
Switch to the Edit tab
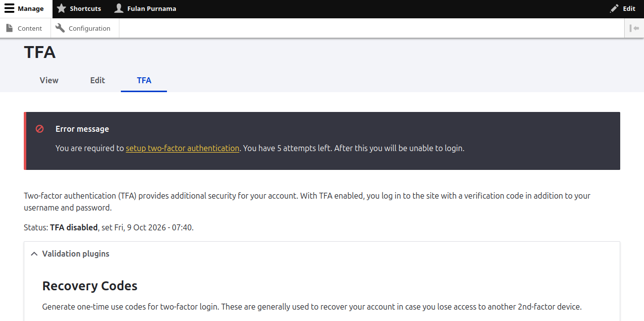pyautogui.click(x=98, y=80)
